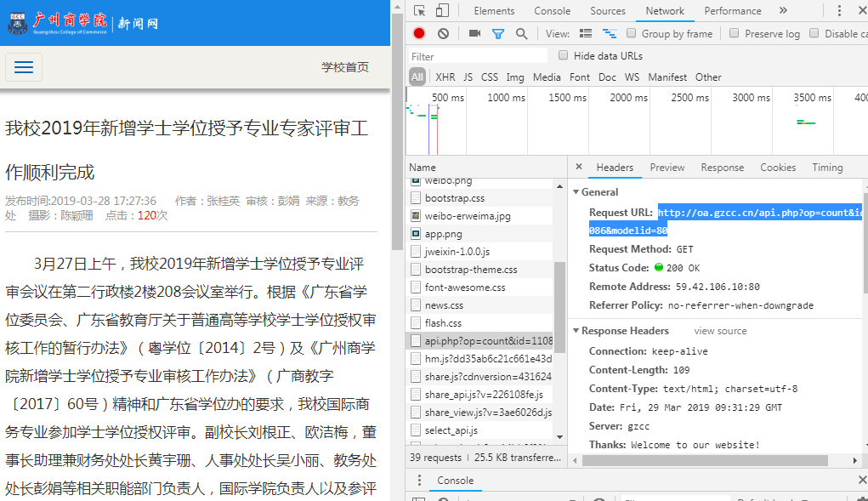The image size is (868, 501).
Task: Open network search magnifier icon
Action: tap(521, 34)
